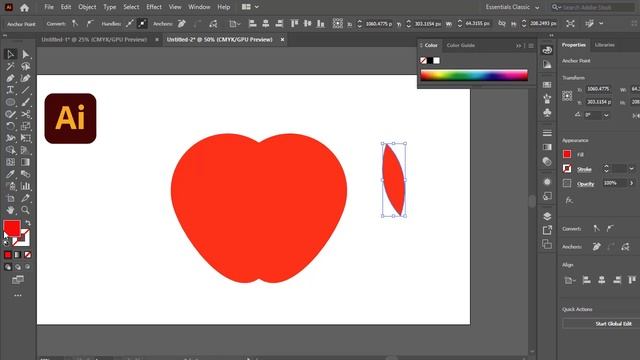The height and width of the screenshot is (360, 640).
Task: Choose the Line Segment tool
Action: 25,90
